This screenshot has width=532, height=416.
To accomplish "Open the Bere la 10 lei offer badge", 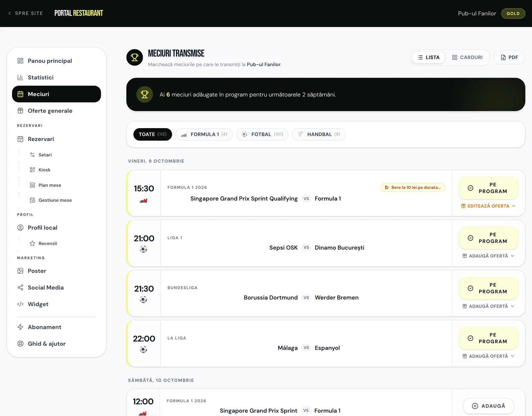I will [413, 187].
